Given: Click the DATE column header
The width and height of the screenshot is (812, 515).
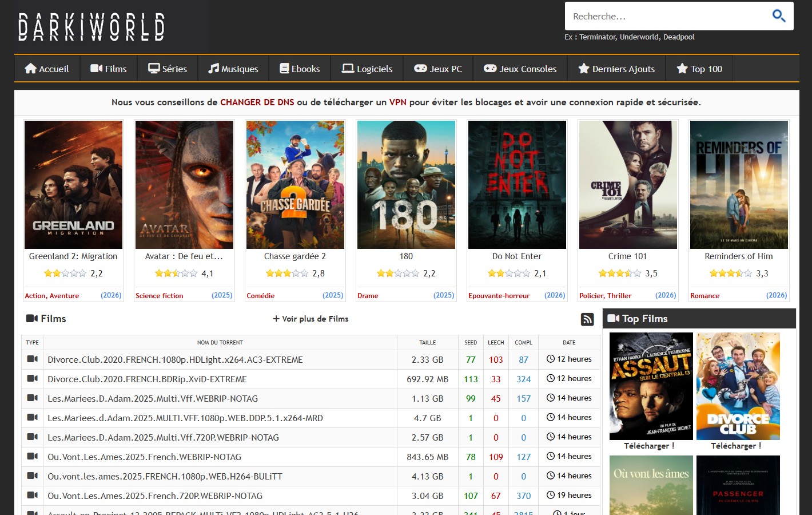Looking at the screenshot, I should coord(569,342).
